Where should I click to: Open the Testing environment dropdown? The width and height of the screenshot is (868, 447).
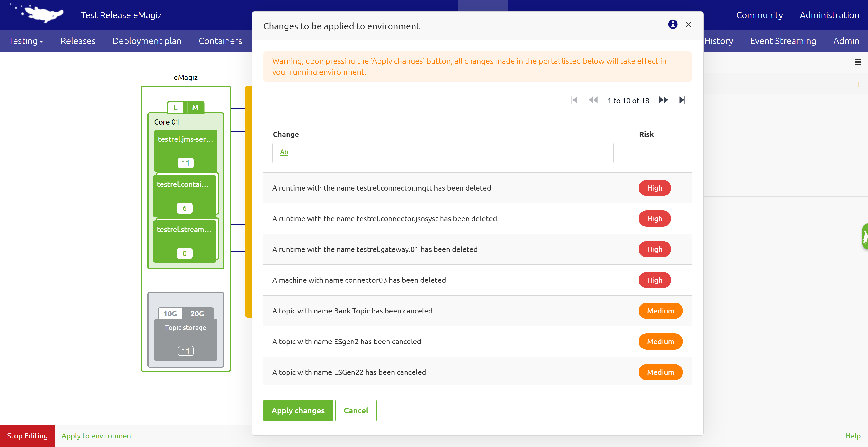click(x=26, y=41)
